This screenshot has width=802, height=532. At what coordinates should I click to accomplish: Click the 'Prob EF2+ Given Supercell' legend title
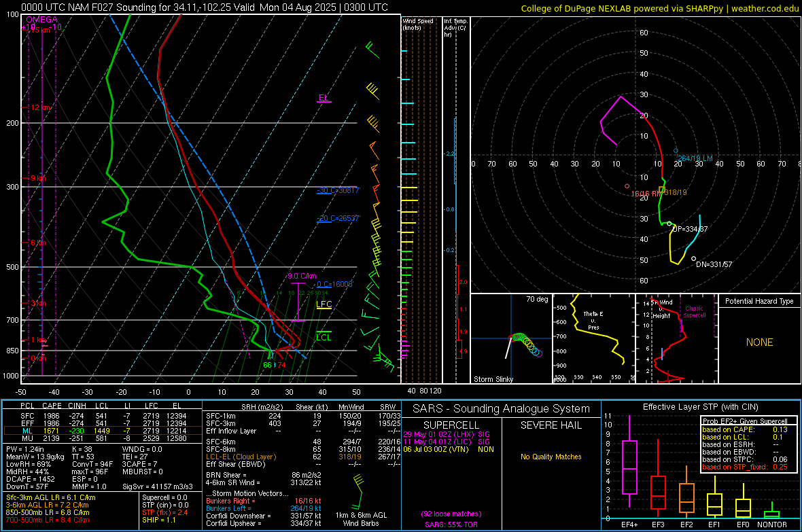(x=745, y=421)
